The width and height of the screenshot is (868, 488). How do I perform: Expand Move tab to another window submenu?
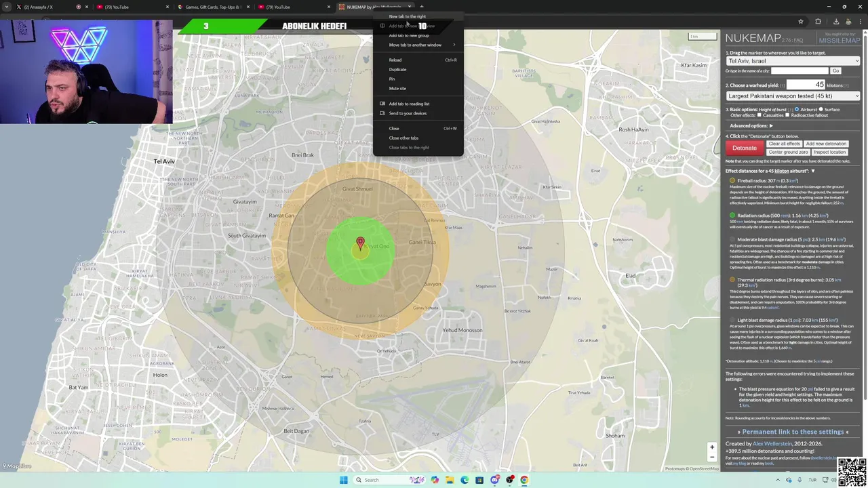coord(418,45)
